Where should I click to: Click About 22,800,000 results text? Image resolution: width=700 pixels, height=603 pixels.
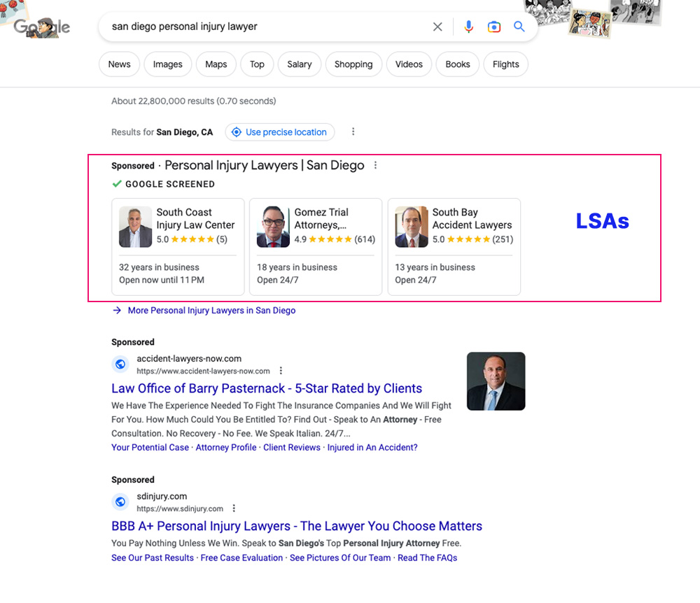[194, 101]
